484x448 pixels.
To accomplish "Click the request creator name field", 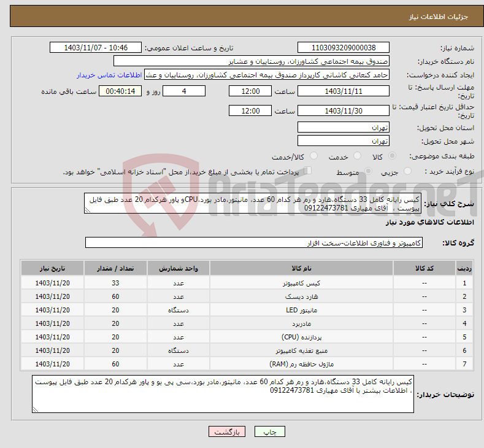I will pos(267,75).
